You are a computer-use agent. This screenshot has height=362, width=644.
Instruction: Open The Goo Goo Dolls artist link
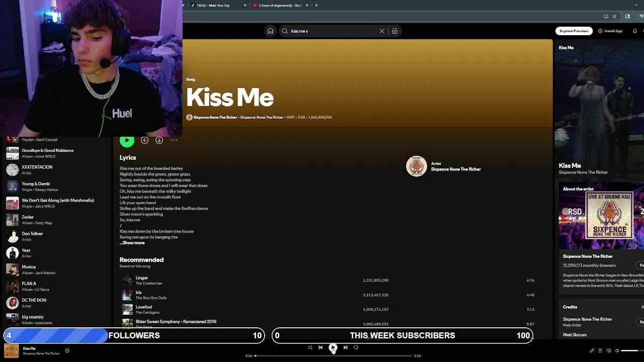coord(151,298)
